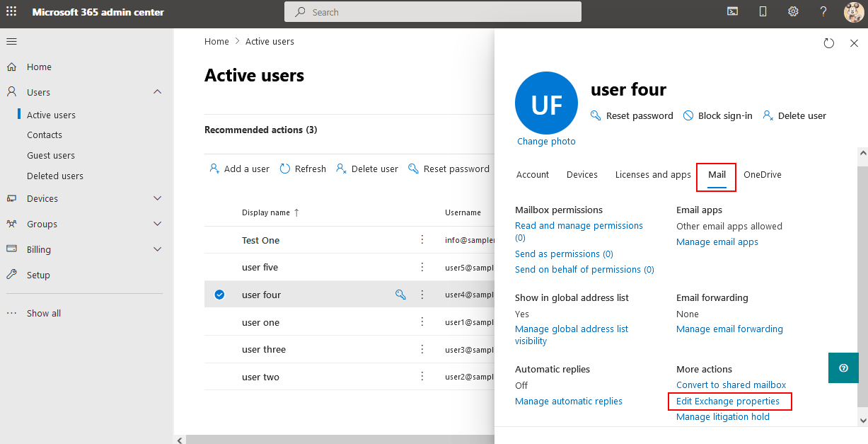Open the Help question mark icon
Image resolution: width=868 pixels, height=444 pixels.
[x=823, y=11]
